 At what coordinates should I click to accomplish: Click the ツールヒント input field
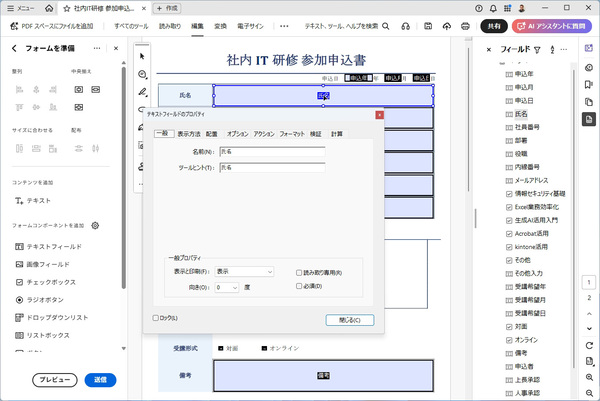(272, 168)
